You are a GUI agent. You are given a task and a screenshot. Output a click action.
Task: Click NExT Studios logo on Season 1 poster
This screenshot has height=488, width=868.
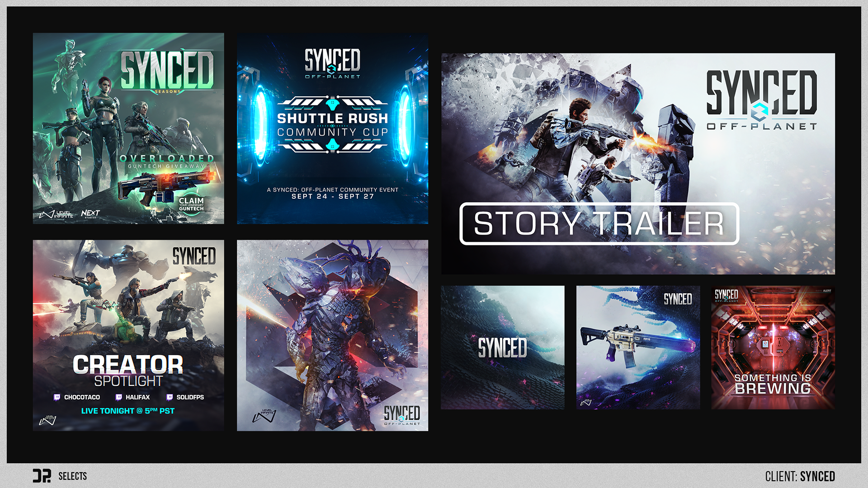(x=90, y=213)
